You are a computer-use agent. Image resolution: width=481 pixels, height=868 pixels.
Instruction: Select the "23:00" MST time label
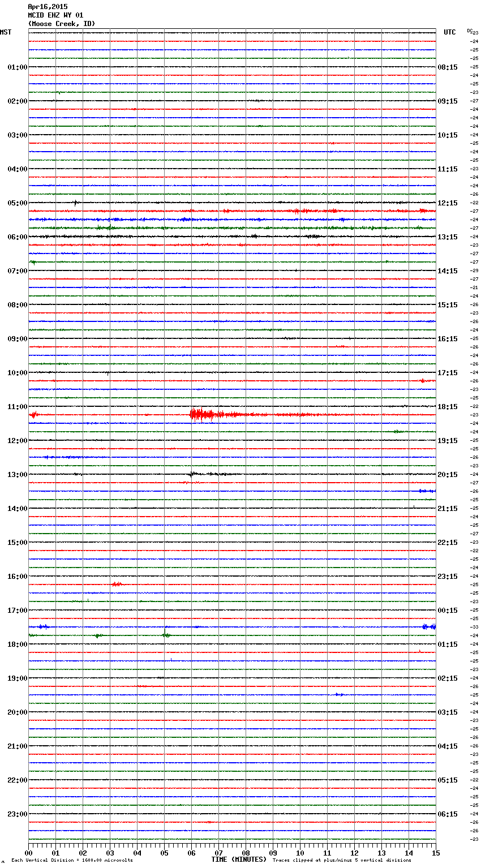tap(18, 814)
